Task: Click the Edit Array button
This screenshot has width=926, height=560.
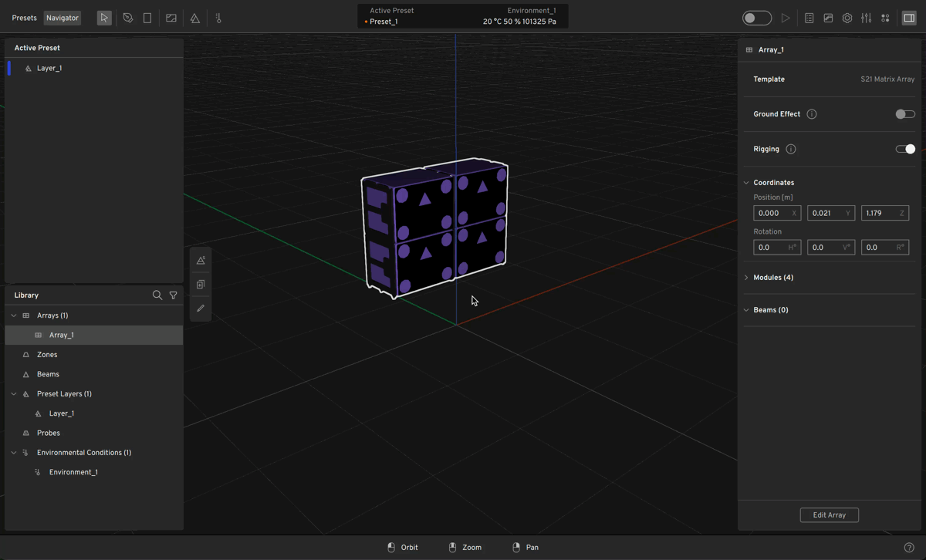Action: (829, 515)
